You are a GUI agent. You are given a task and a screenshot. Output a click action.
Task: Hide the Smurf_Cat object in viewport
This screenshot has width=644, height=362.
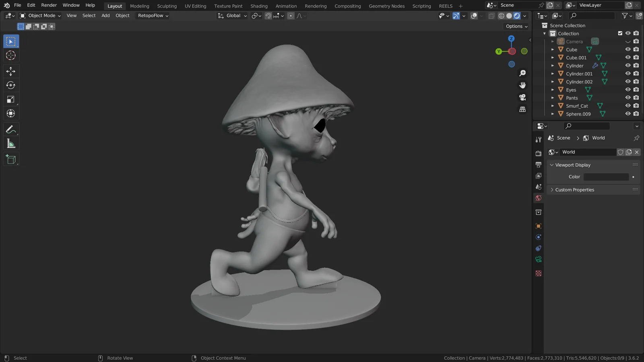(x=627, y=105)
